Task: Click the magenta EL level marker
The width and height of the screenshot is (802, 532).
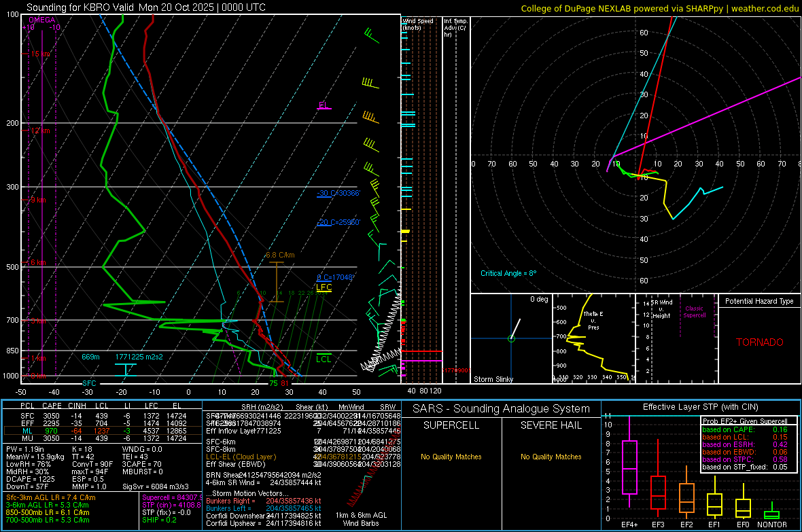Action: (324, 107)
